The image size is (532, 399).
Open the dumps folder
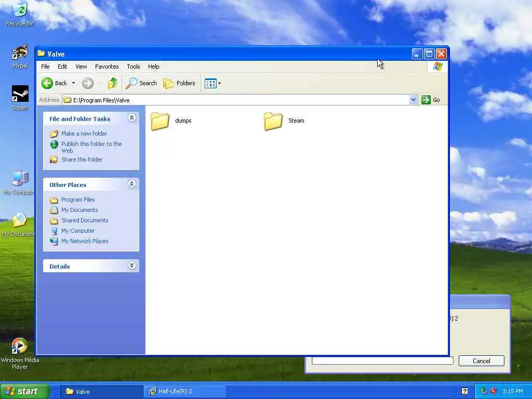[x=171, y=121]
